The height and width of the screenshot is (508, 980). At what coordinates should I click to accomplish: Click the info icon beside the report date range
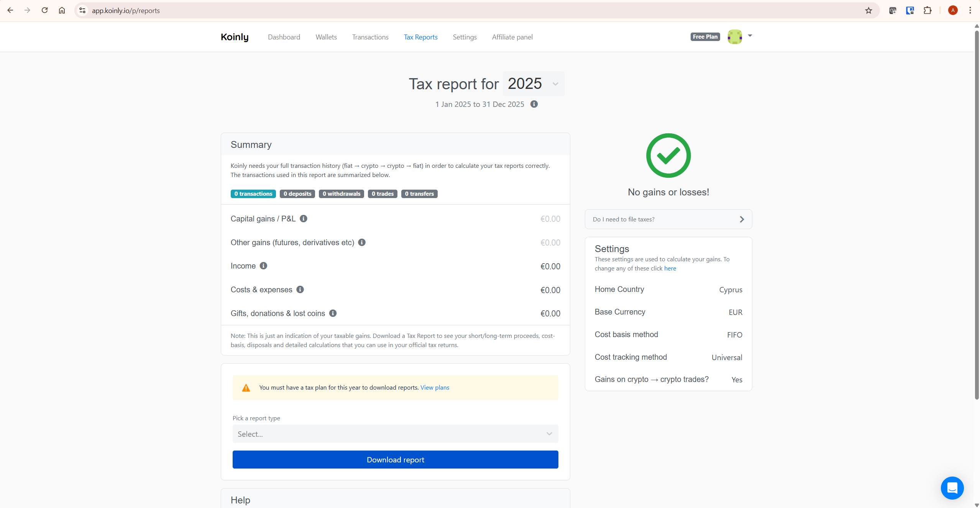[534, 104]
